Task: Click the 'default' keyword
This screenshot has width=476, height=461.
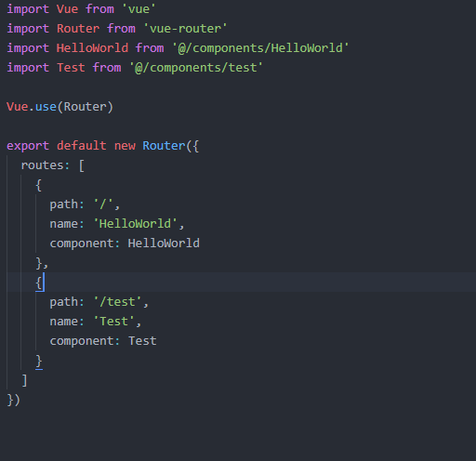Action: pos(82,146)
